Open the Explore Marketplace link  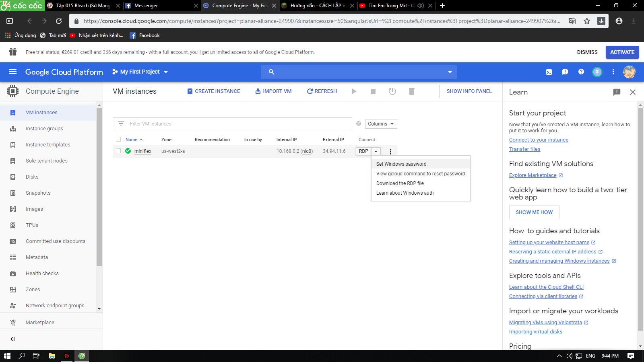[533, 175]
